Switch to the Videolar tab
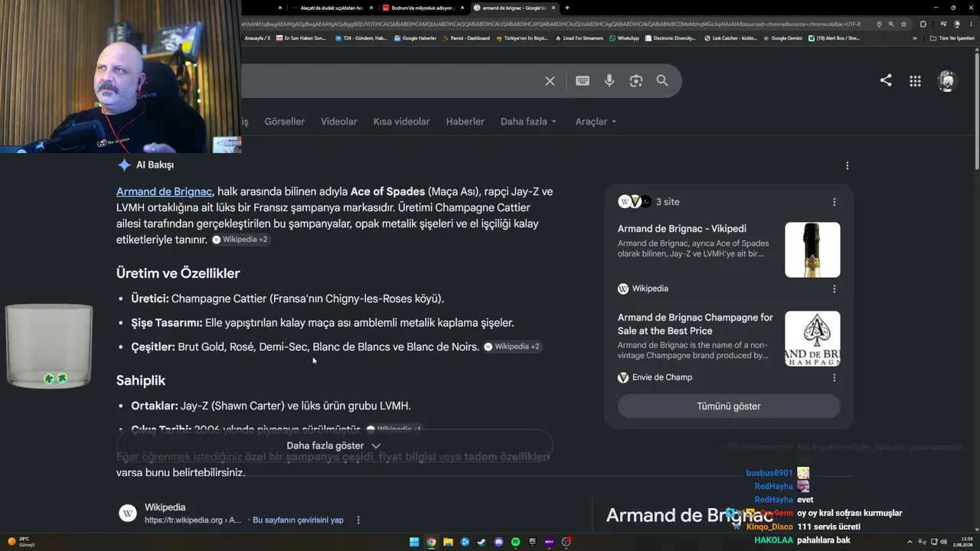 coord(339,122)
